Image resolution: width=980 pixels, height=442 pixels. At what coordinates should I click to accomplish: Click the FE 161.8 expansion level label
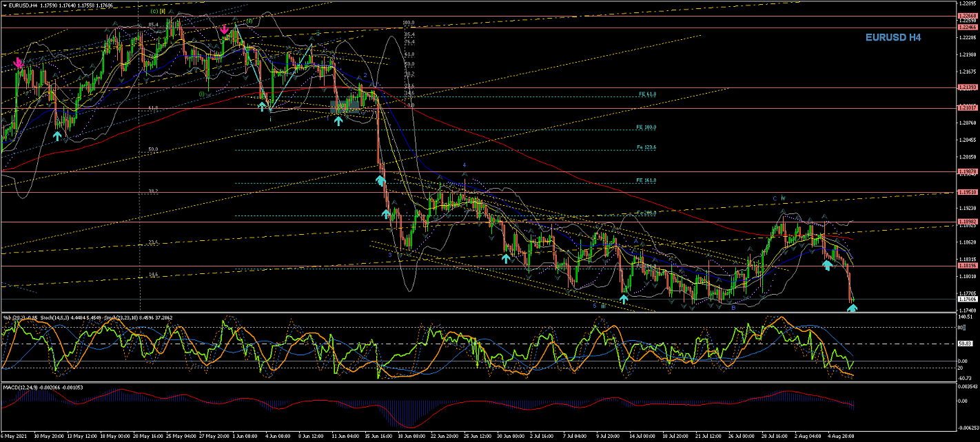pyautogui.click(x=646, y=180)
